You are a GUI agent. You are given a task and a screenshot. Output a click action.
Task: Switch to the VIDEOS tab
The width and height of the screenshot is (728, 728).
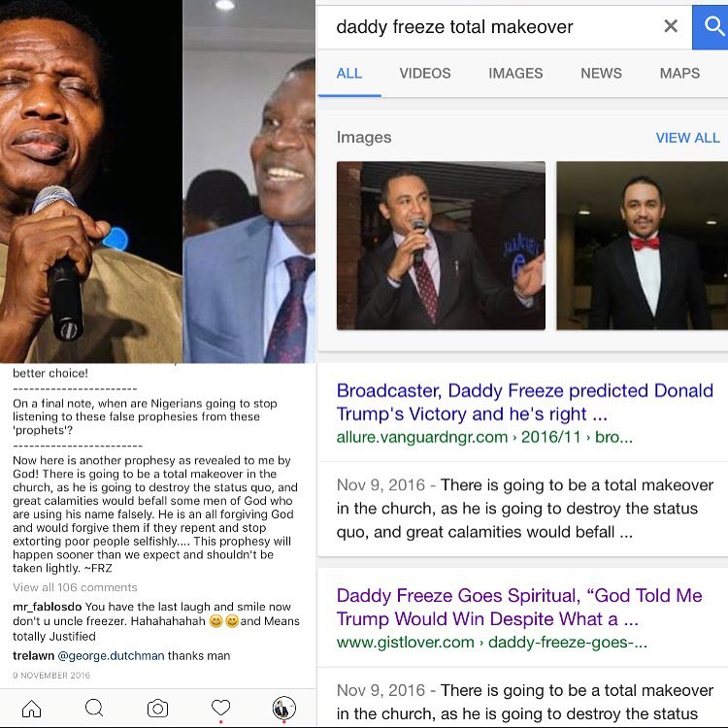425,74
